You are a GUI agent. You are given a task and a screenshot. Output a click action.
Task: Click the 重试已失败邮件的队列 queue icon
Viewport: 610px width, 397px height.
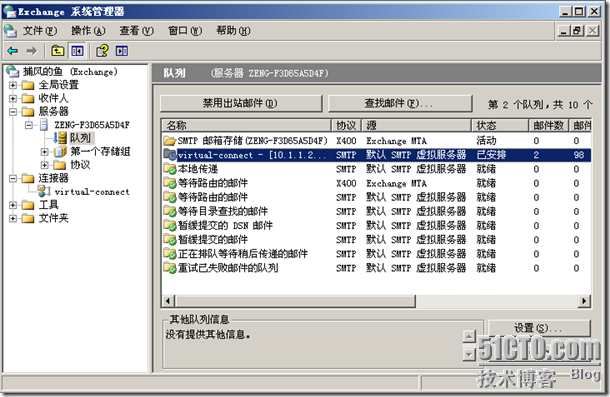pyautogui.click(x=170, y=268)
